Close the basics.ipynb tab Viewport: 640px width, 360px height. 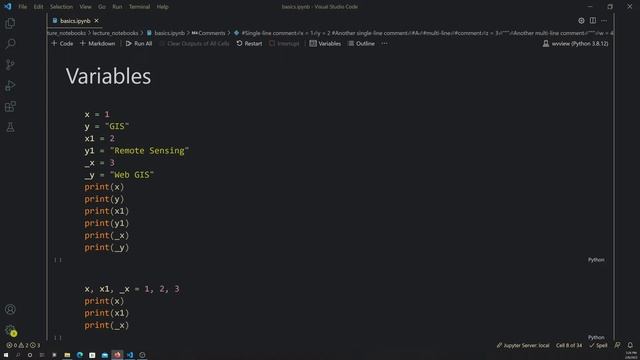[96, 20]
